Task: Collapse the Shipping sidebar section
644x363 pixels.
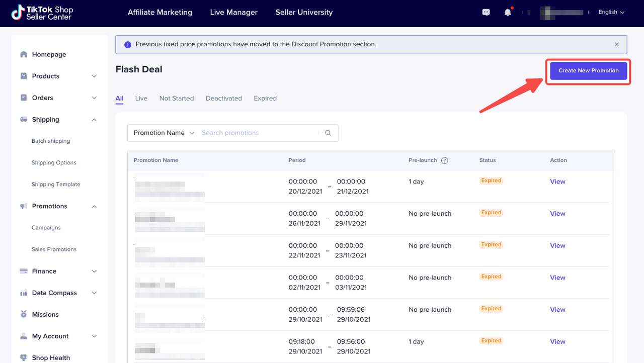Action: tap(94, 120)
